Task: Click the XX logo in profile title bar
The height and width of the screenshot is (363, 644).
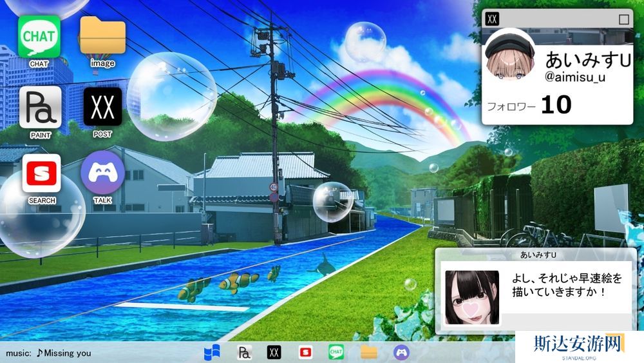Action: pos(493,19)
